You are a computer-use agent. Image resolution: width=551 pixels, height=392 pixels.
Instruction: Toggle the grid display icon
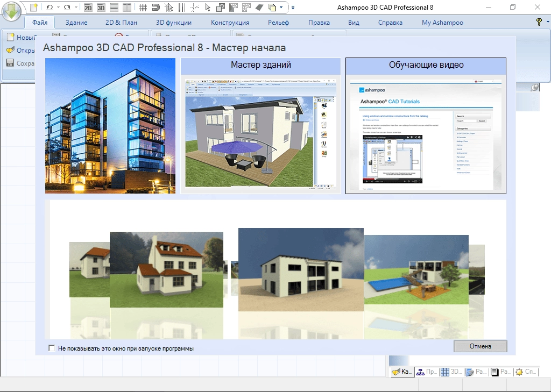pos(143,7)
